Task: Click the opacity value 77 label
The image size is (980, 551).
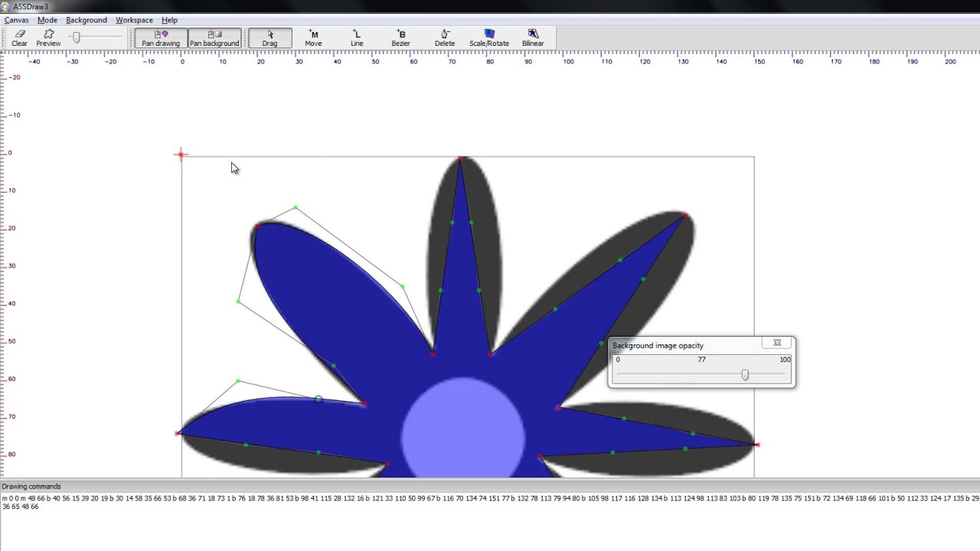Action: (702, 360)
